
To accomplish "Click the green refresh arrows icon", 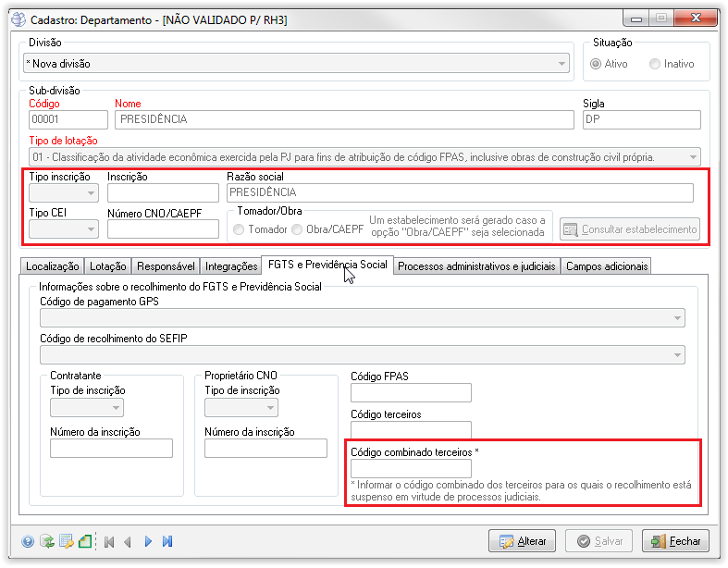I will click(x=47, y=542).
